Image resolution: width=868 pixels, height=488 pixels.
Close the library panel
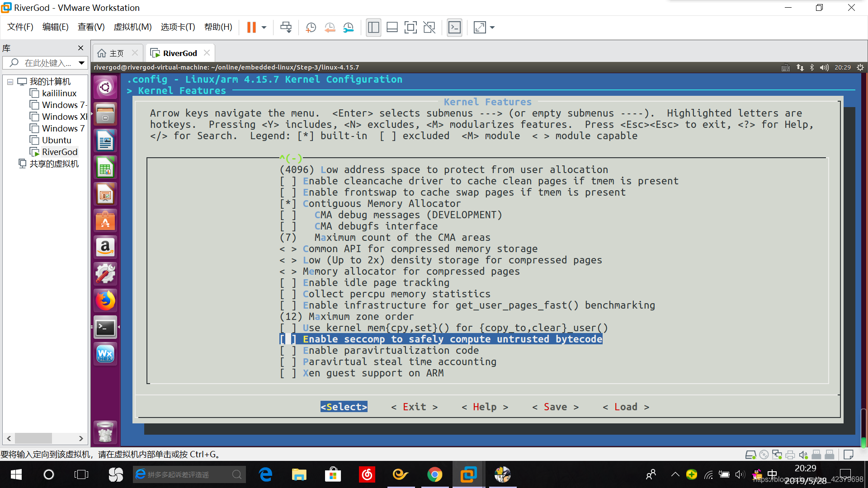(80, 48)
